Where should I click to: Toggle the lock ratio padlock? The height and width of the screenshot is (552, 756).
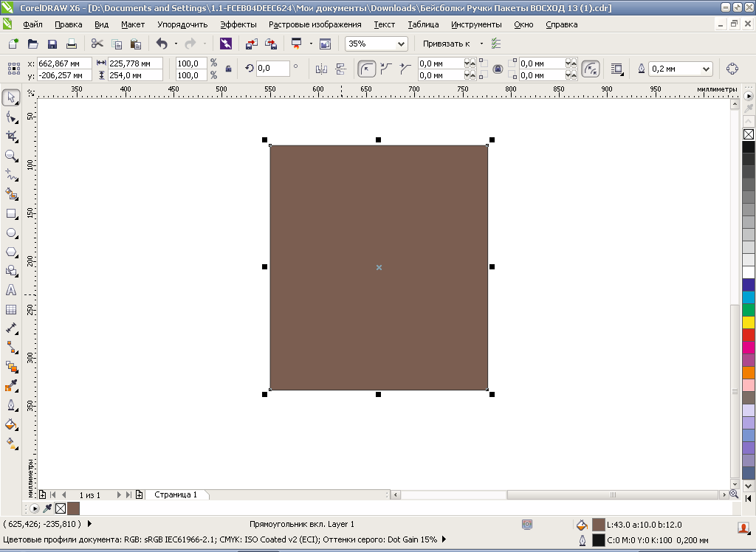[229, 69]
